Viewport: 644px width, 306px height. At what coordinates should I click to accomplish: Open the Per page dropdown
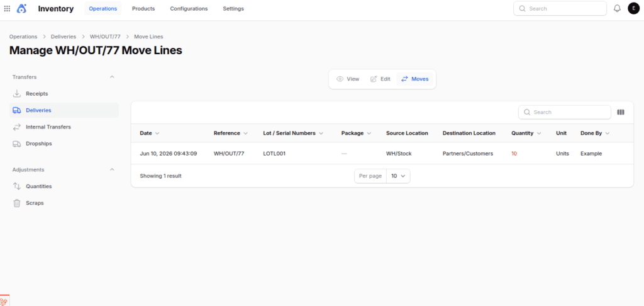pos(398,176)
